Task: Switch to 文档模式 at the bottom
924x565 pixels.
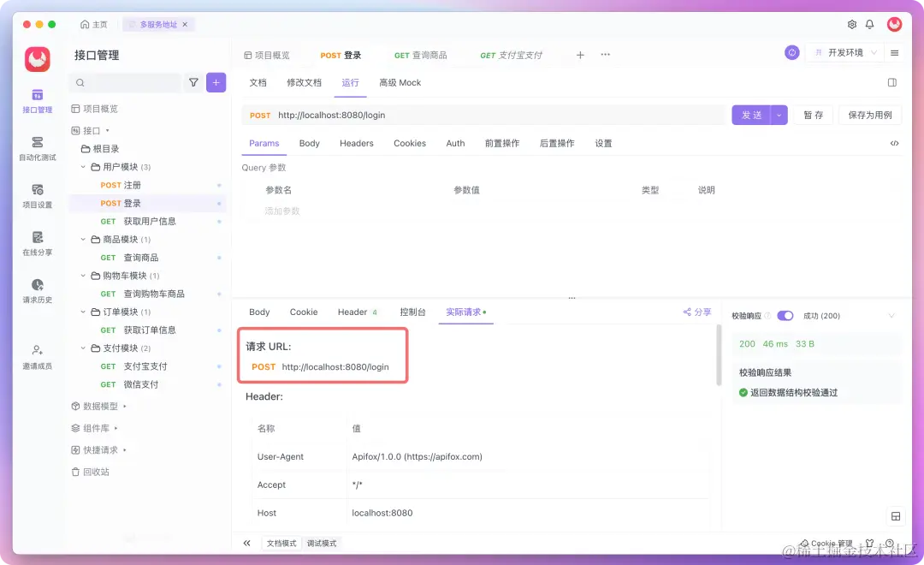Action: [x=281, y=543]
